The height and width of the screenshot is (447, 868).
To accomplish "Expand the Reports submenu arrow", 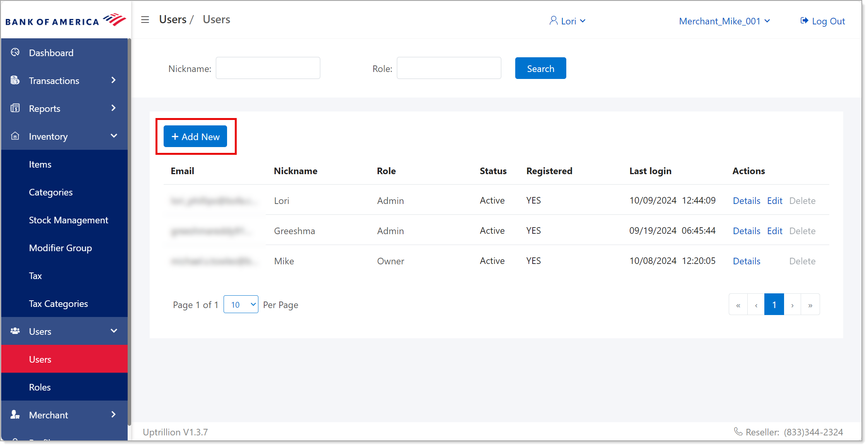I will coord(114,108).
